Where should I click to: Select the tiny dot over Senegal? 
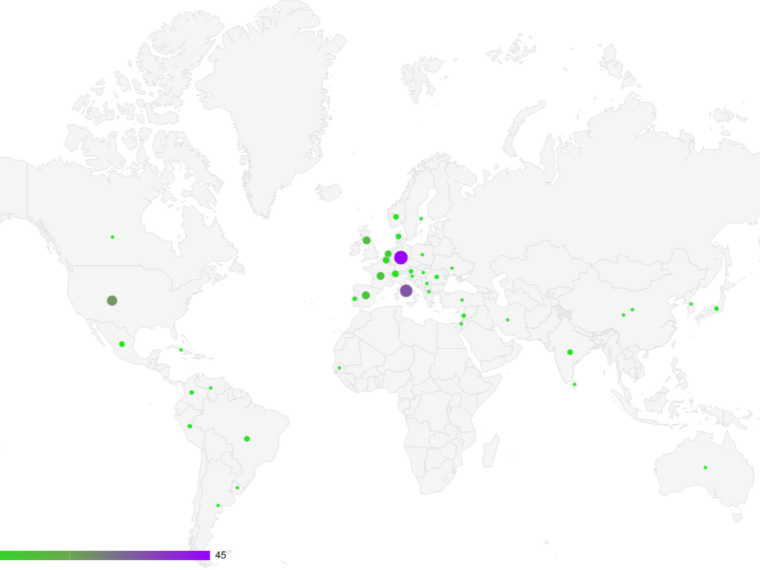[339, 368]
